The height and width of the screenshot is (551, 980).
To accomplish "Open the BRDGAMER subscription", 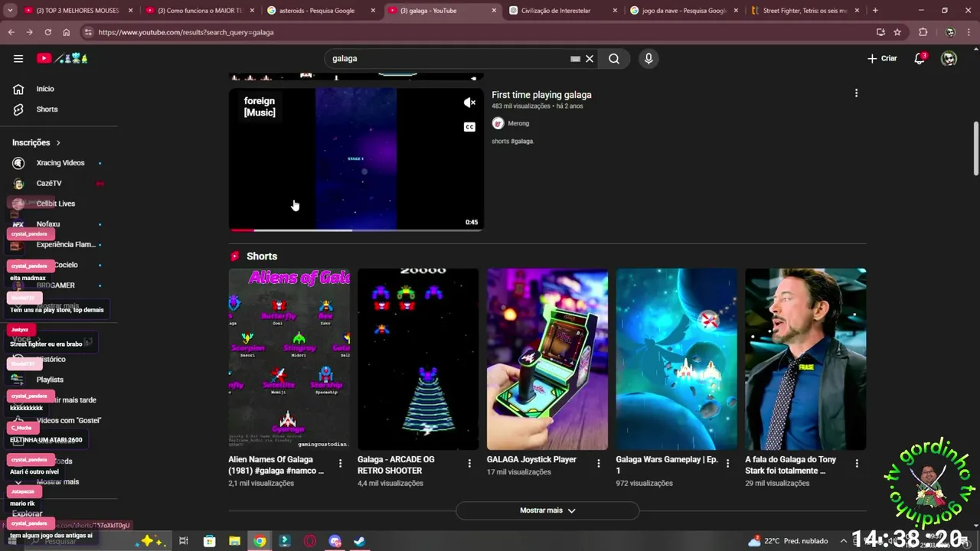I will point(55,285).
